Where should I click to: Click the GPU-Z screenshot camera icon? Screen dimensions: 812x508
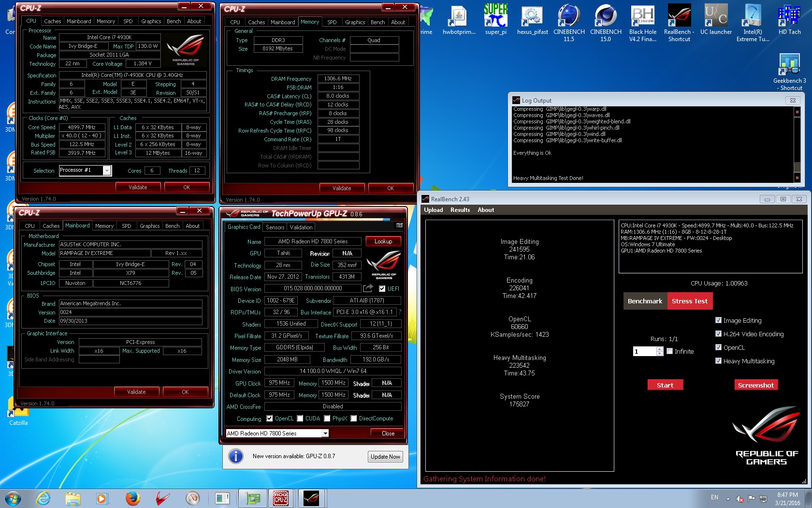click(x=399, y=225)
